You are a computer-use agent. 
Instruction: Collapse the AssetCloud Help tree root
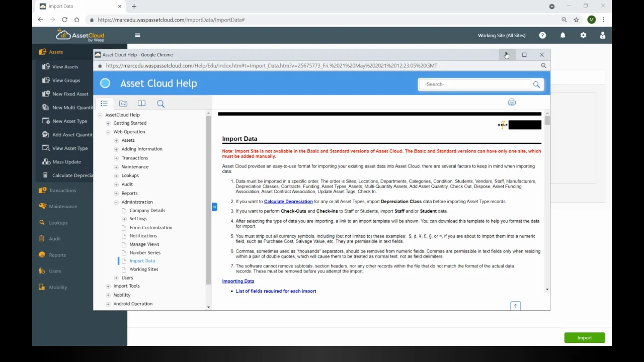(100, 115)
